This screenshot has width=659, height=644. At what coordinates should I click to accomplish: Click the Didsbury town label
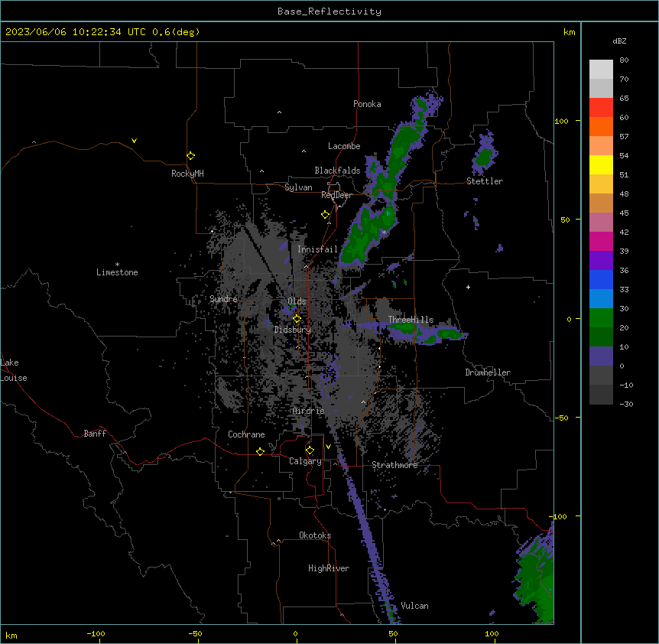point(293,330)
